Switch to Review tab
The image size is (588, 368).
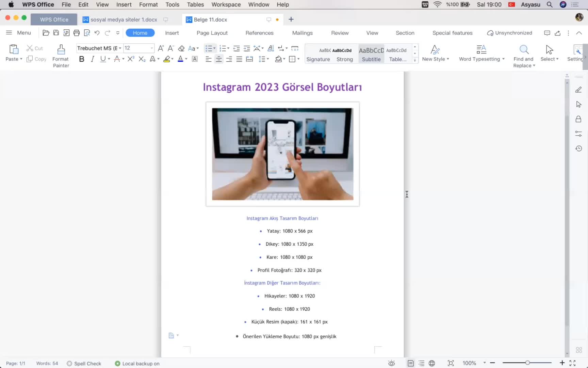[340, 33]
